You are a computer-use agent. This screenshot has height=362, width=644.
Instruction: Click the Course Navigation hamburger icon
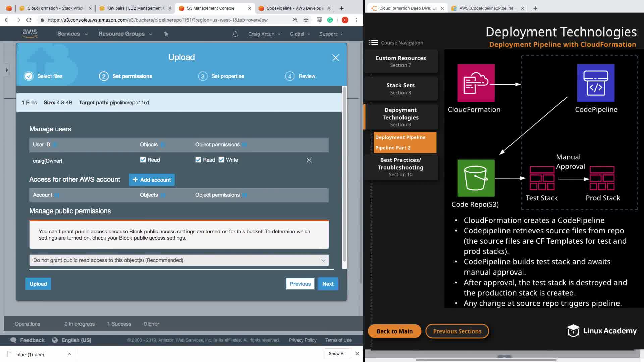tap(373, 43)
